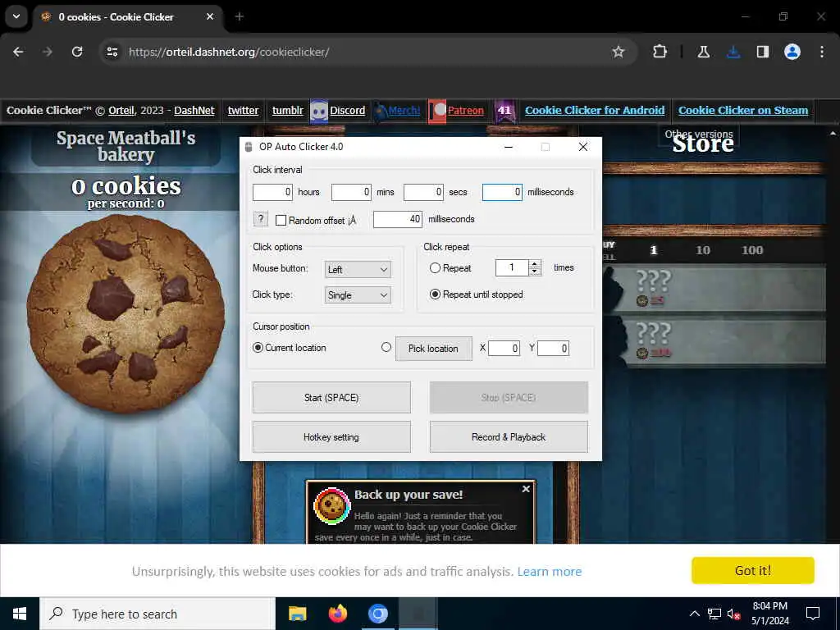The image size is (840, 630).
Task: Open Learn more link in cookie banner
Action: tap(549, 572)
